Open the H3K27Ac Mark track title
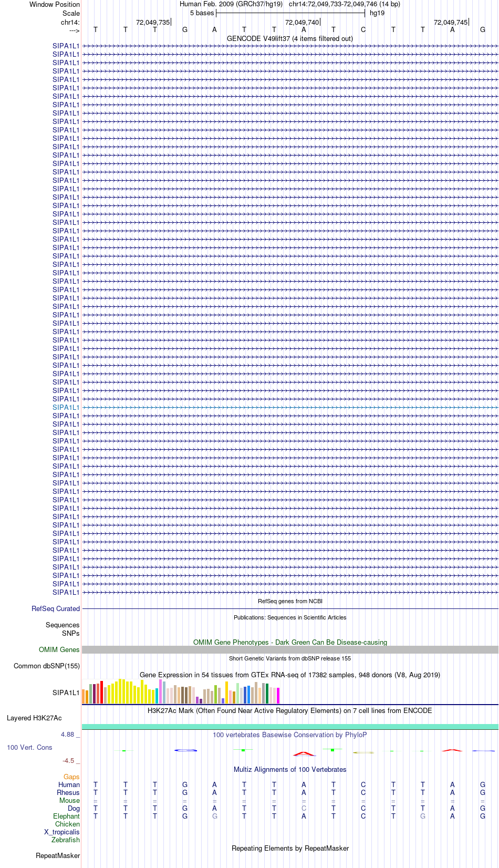The width and height of the screenshot is (499, 868). pos(290,711)
